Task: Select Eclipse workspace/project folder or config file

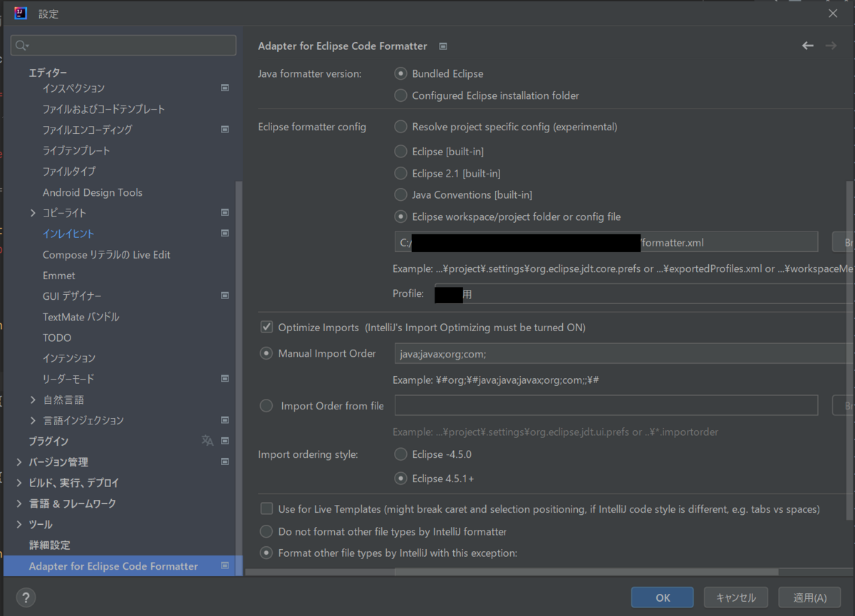Action: [401, 216]
